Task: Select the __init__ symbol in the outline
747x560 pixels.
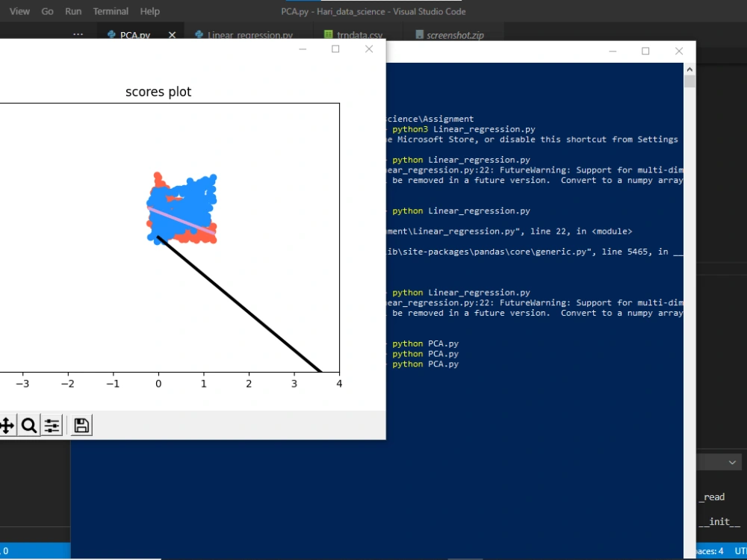Action: (719, 521)
